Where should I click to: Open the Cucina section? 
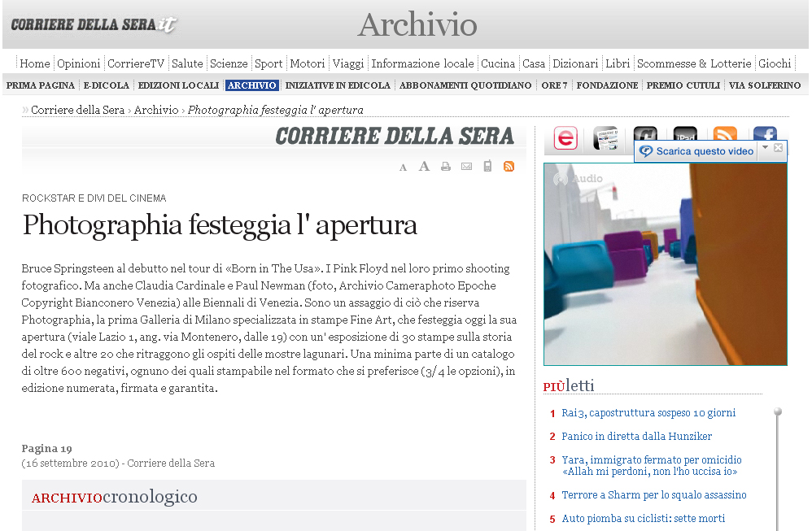[498, 63]
